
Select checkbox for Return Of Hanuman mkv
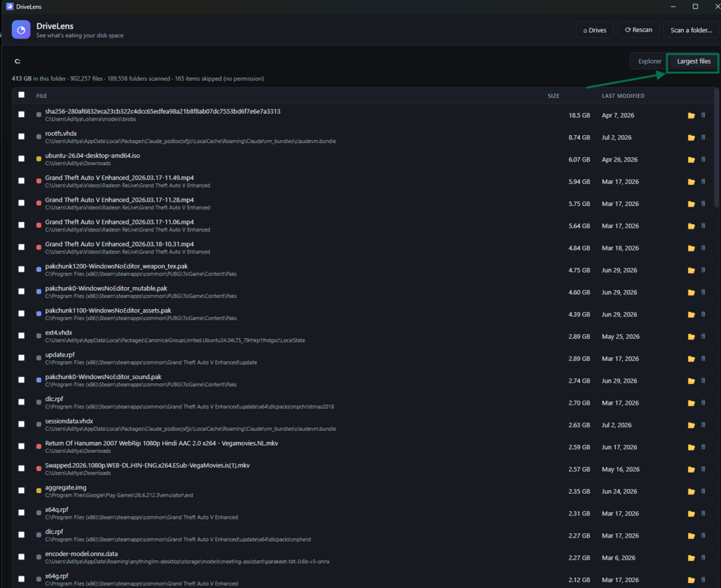22,446
